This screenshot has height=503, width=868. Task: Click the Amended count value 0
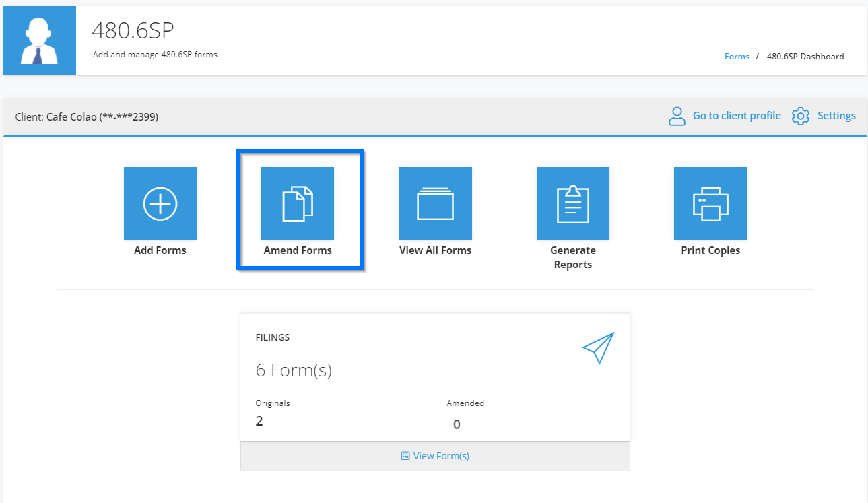[x=457, y=425]
